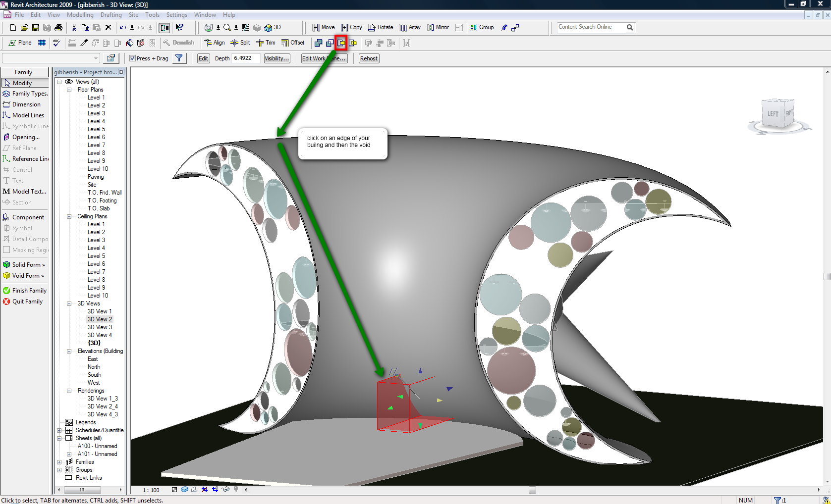The width and height of the screenshot is (831, 504).
Task: Expand the Schedules/Quantities node
Action: coord(59,430)
